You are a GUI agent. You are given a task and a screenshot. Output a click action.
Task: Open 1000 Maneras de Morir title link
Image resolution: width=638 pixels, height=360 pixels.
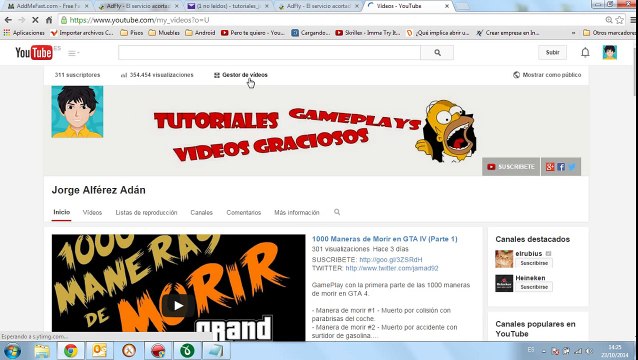coord(385,239)
